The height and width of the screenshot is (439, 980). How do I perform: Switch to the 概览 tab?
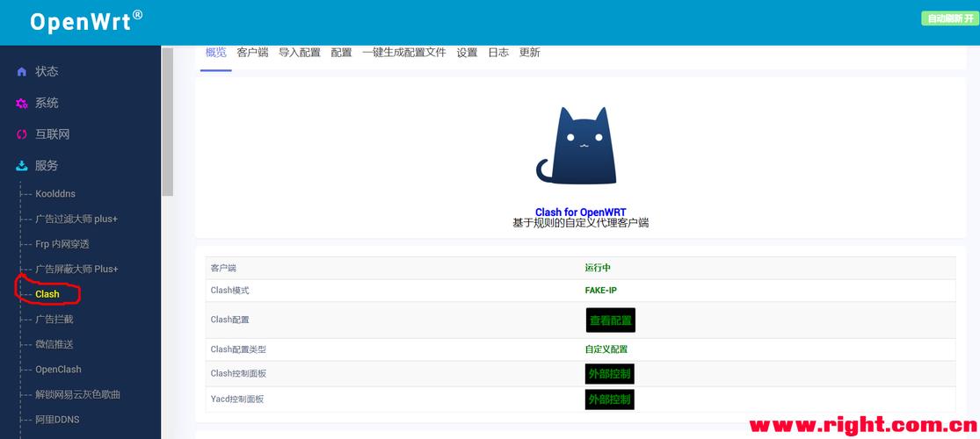coord(215,53)
